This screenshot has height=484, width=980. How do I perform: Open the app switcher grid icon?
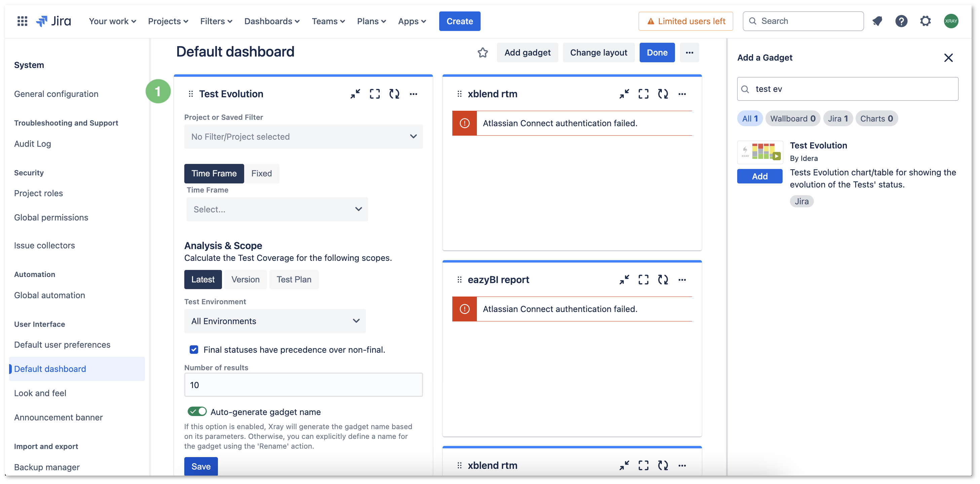click(23, 21)
